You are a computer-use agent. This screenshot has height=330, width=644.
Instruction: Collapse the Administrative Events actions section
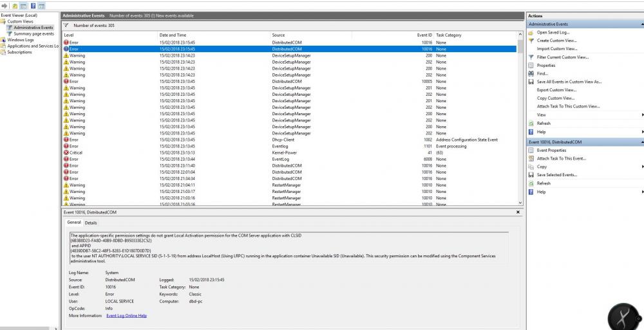click(x=642, y=24)
